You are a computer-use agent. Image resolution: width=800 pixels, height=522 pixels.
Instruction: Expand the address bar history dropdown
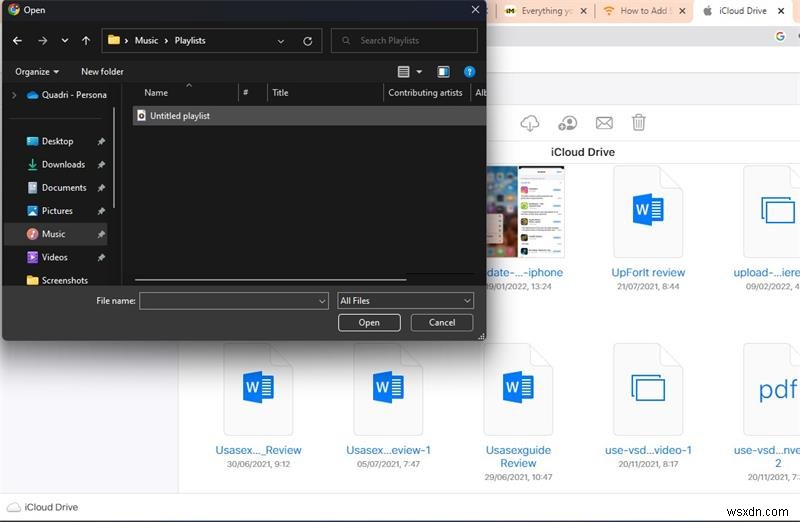click(281, 41)
